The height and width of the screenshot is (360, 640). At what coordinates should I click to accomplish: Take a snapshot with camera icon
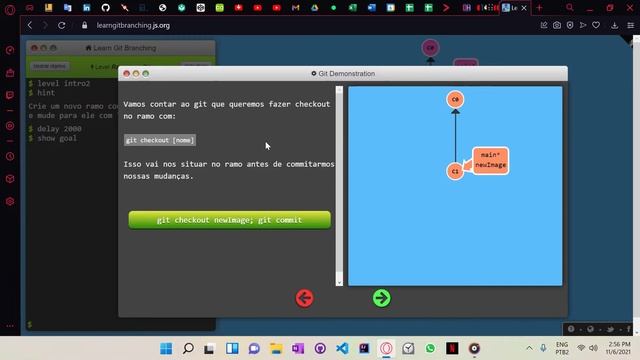557,25
